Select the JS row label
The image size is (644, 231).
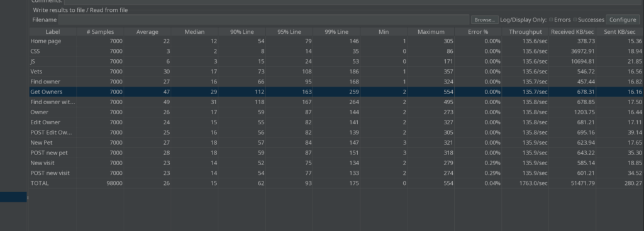point(33,62)
